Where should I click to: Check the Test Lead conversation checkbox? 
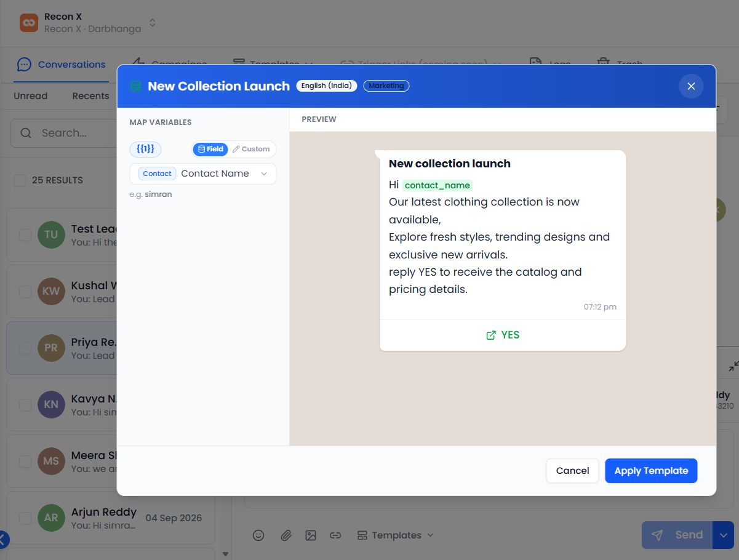tap(25, 235)
